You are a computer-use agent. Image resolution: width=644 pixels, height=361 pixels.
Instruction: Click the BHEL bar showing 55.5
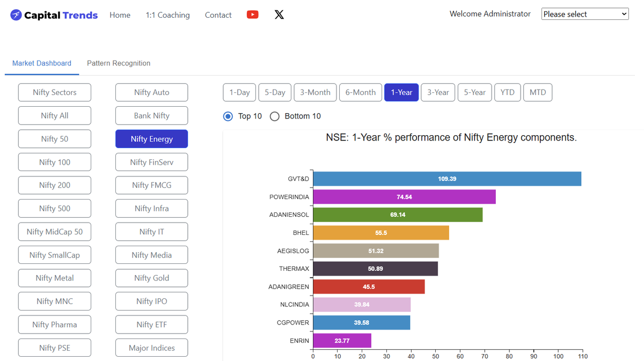381,233
